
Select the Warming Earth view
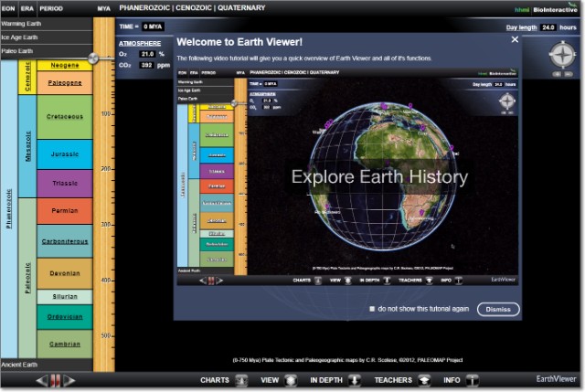click(46, 24)
